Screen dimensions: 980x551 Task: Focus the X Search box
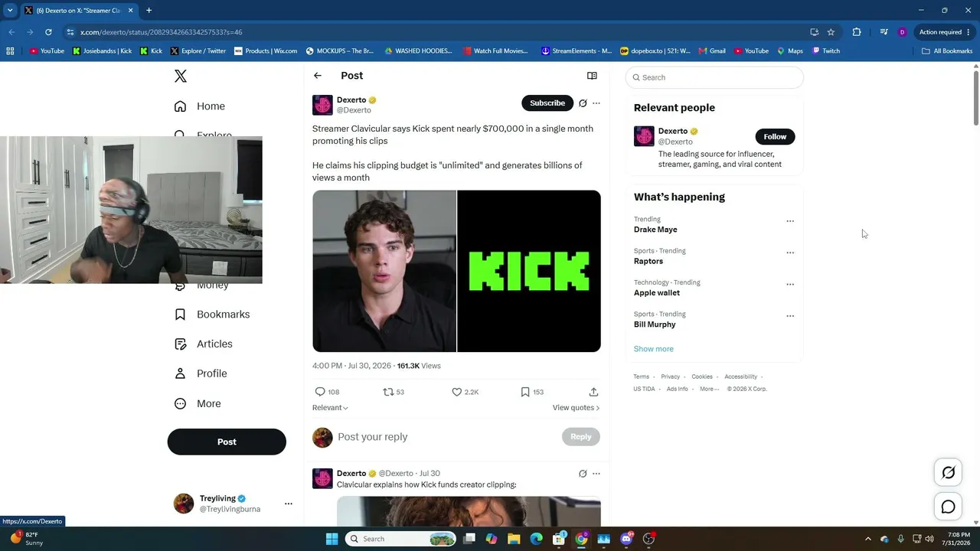point(714,77)
